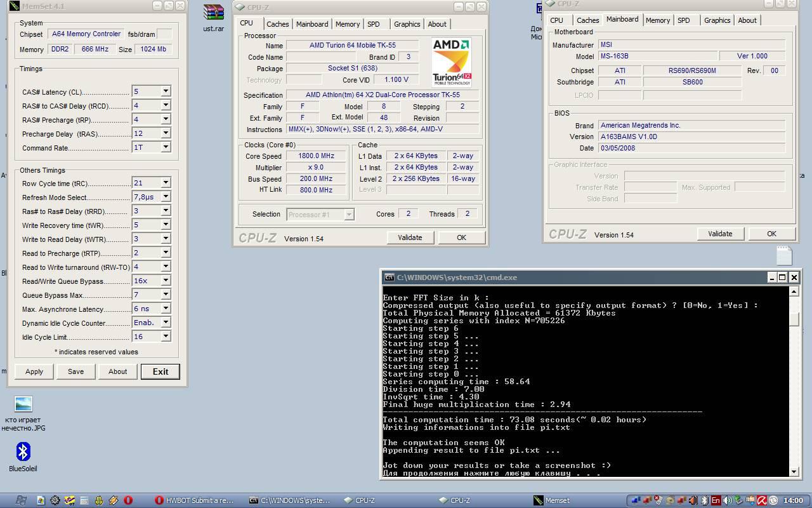The height and width of the screenshot is (508, 812).
Task: Select CPU tab in right CPU-Z window
Action: click(556, 20)
